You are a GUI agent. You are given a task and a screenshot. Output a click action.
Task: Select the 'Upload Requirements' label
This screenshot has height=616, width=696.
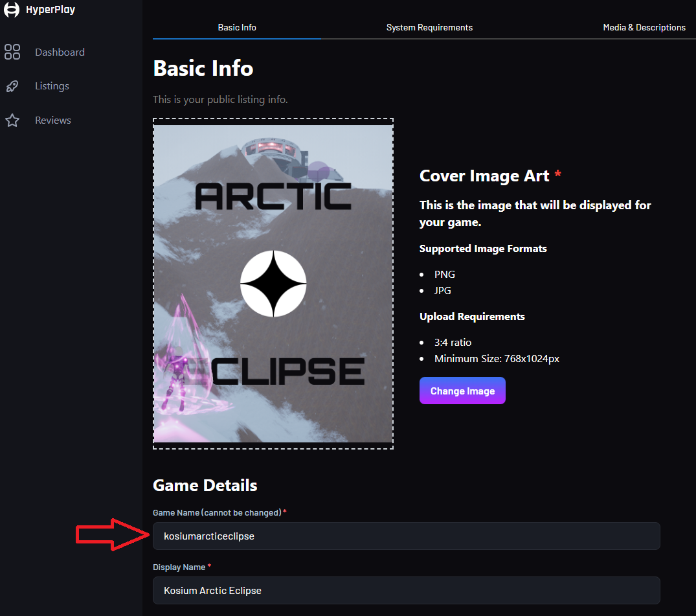[472, 317]
